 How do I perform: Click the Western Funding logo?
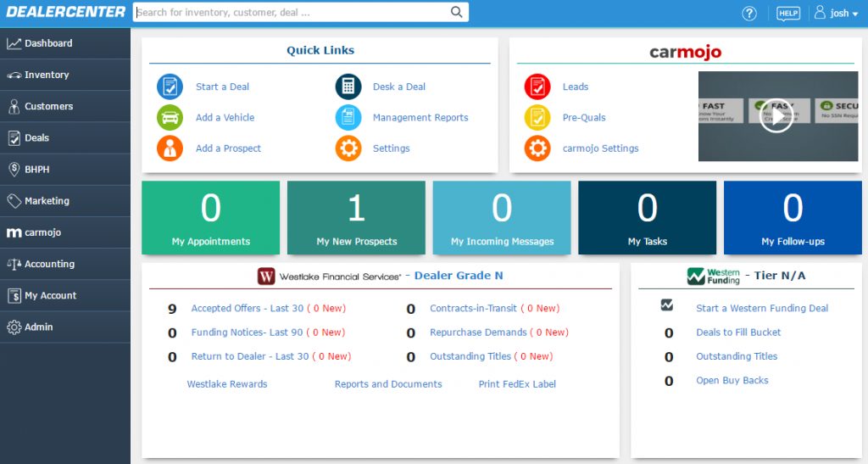(713, 276)
